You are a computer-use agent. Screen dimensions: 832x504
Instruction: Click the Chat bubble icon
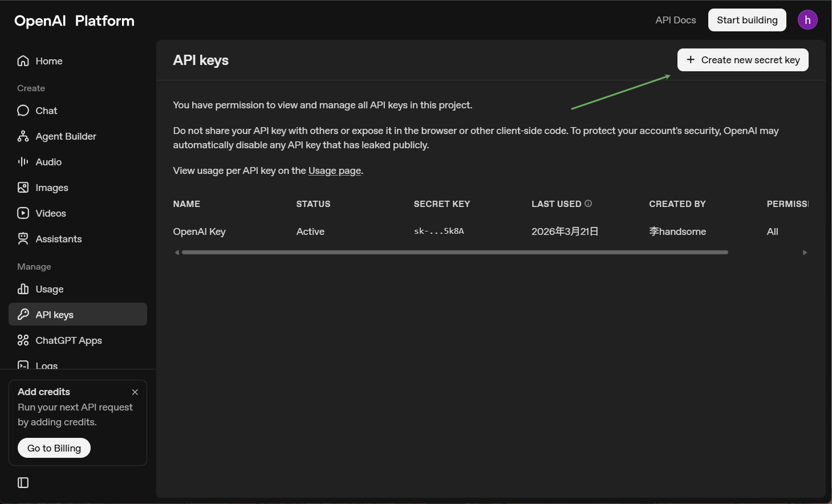23,111
